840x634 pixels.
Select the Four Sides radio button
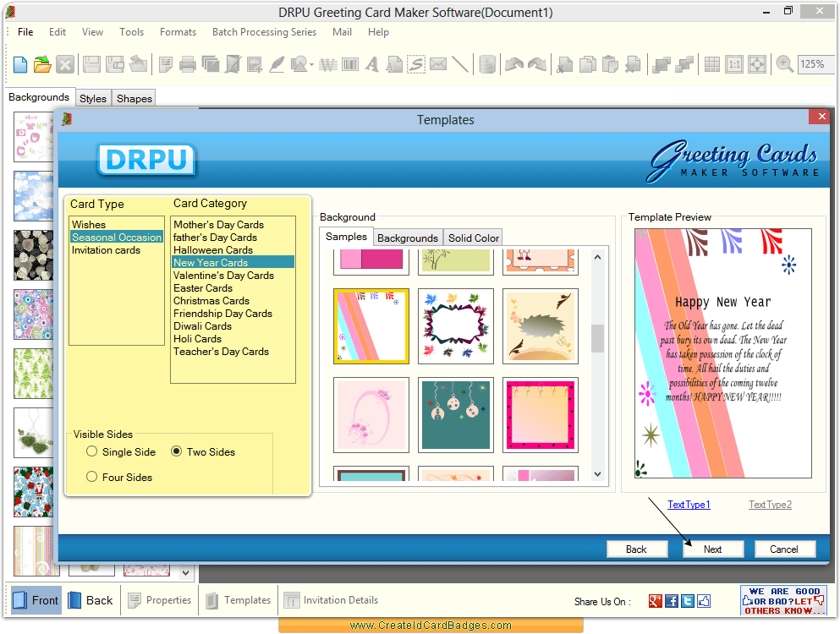coord(91,477)
